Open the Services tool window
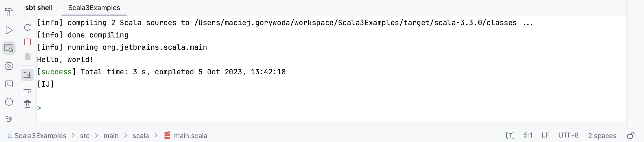Viewport: 644px width, 142px height. pyautogui.click(x=9, y=66)
